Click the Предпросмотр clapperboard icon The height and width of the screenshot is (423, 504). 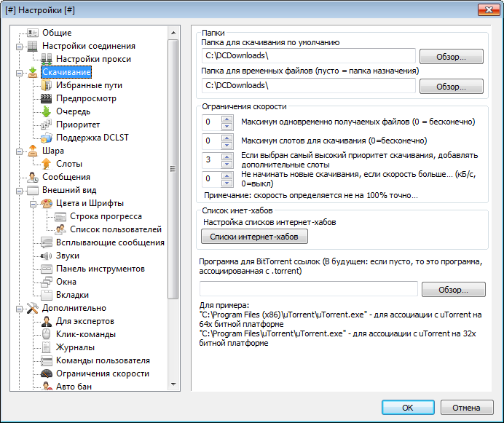coord(47,98)
